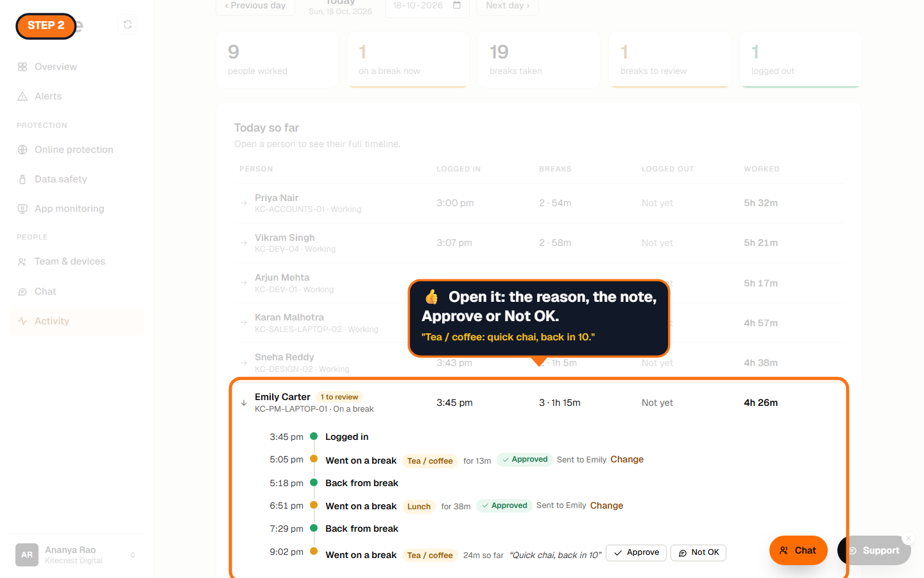Open the Ananya Rao account switcher
This screenshot has width=924, height=578.
click(x=76, y=555)
